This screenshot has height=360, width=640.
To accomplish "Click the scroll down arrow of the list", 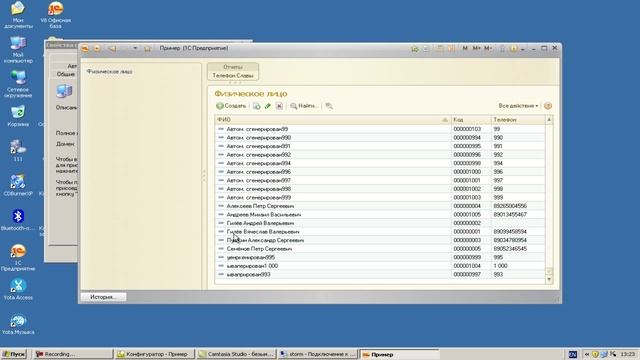I will pos(549,279).
